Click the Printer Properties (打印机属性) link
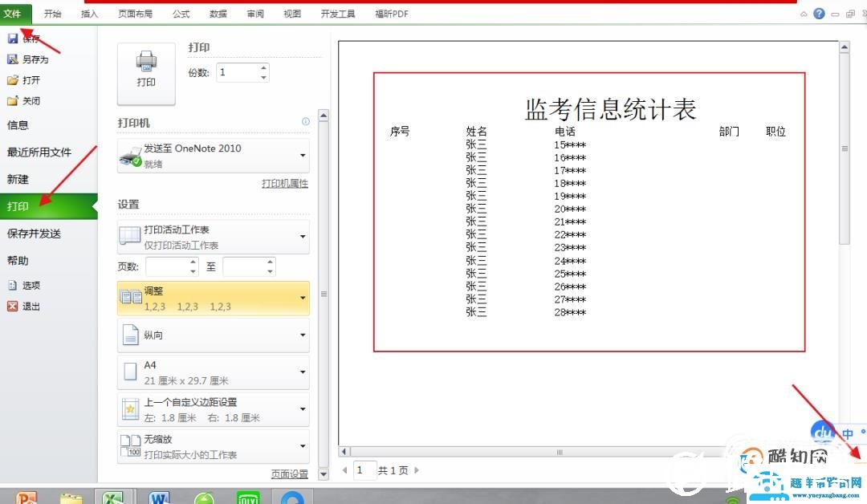The image size is (867, 504). [x=285, y=184]
